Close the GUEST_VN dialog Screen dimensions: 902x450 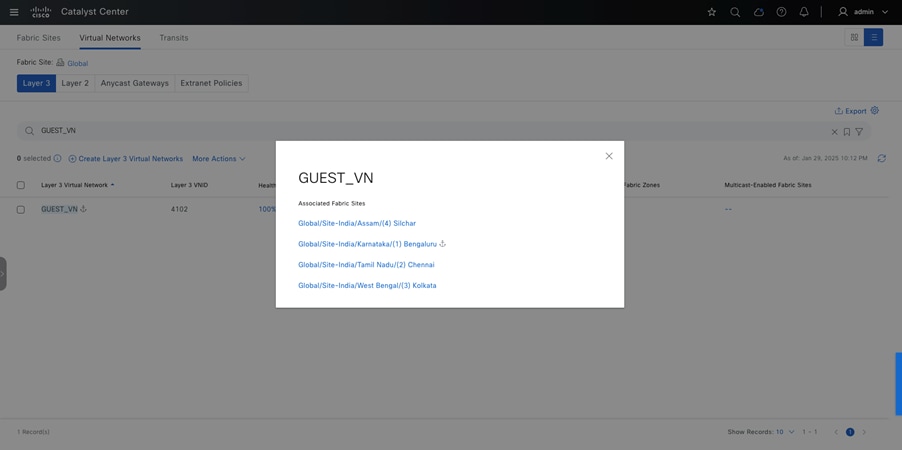pos(609,156)
